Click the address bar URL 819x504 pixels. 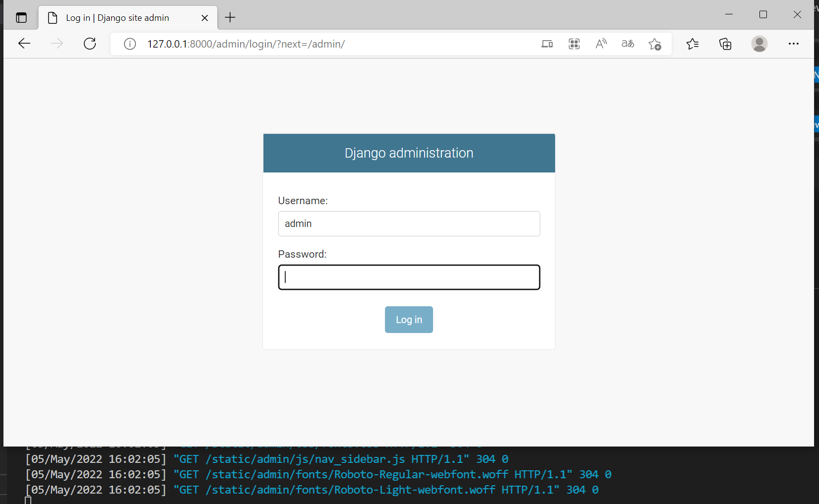(246, 44)
